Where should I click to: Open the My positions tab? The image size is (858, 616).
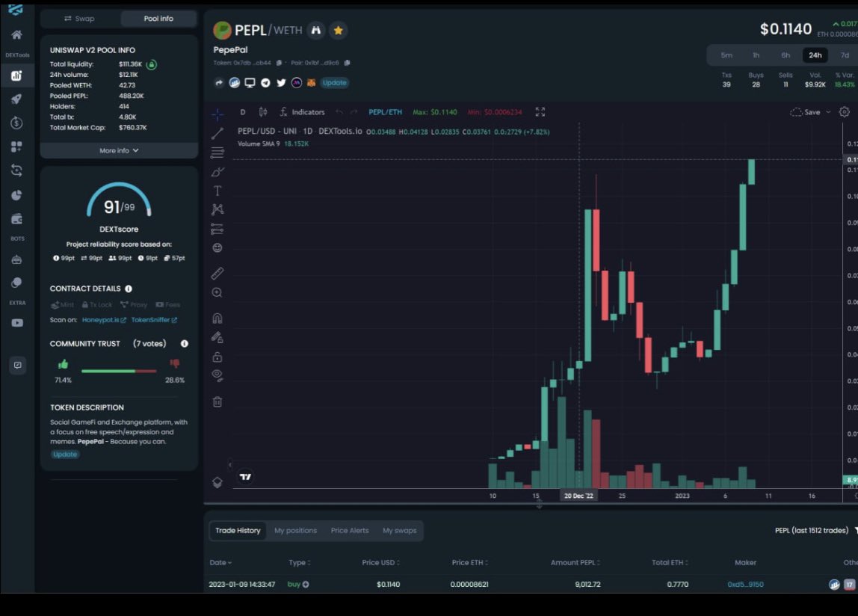point(295,531)
